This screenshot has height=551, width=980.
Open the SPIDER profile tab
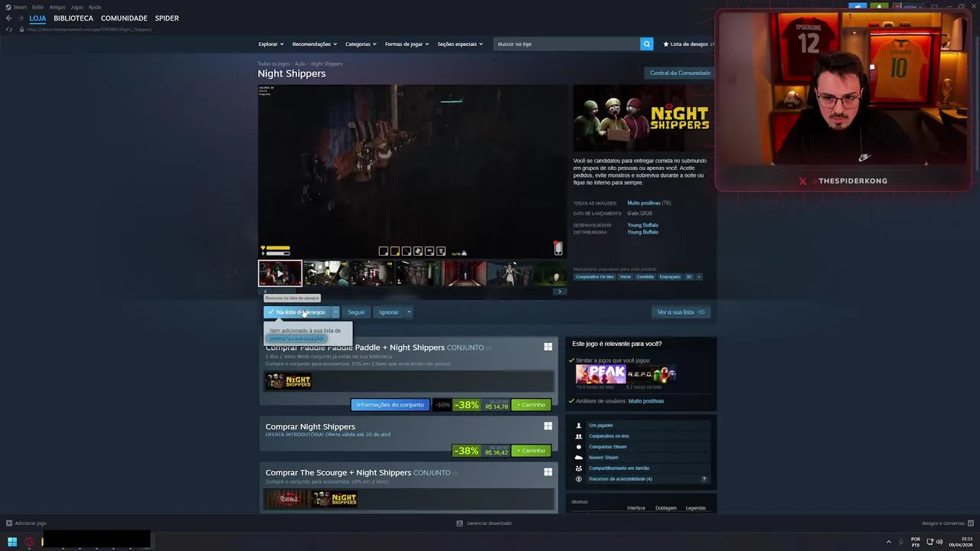(x=167, y=18)
